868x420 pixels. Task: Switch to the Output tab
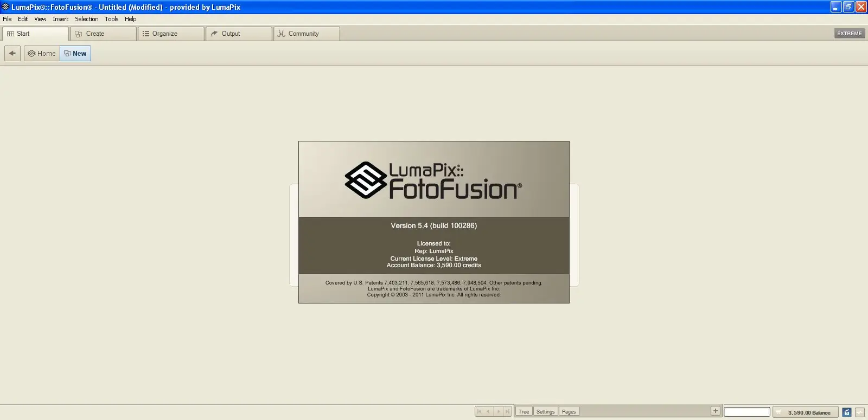pos(239,34)
